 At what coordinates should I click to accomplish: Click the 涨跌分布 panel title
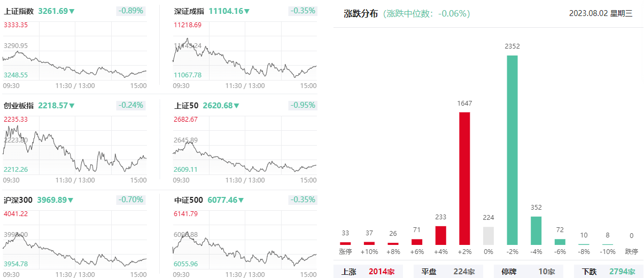tap(361, 13)
